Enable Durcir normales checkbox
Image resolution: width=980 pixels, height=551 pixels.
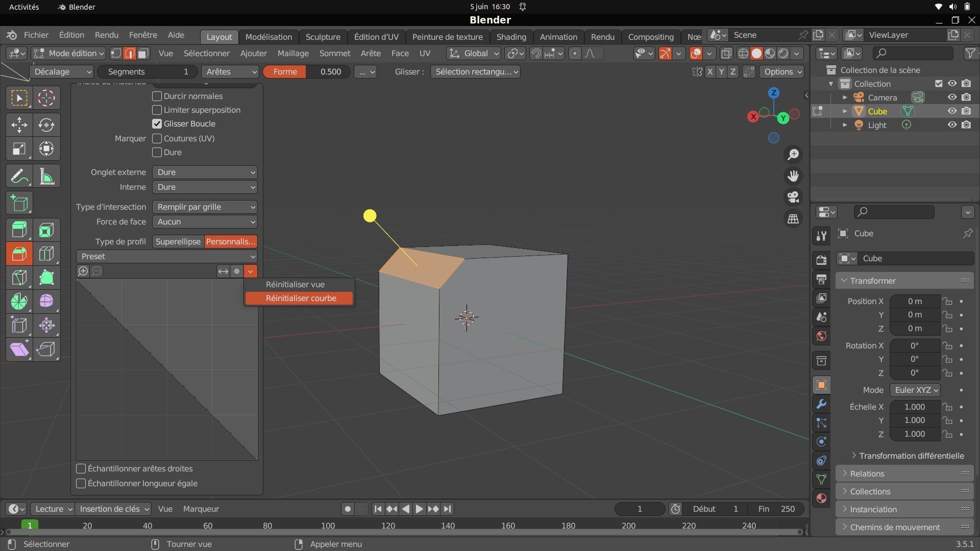click(x=157, y=96)
